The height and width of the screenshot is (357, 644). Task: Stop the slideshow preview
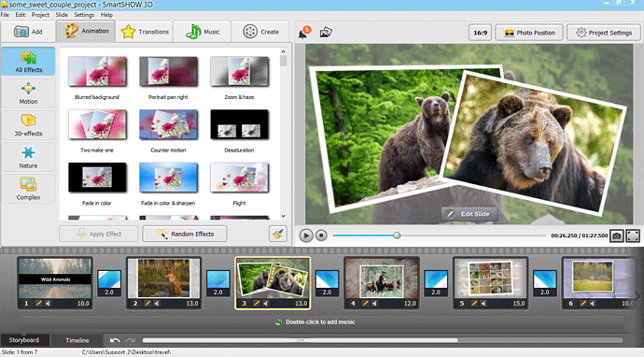[x=321, y=236]
